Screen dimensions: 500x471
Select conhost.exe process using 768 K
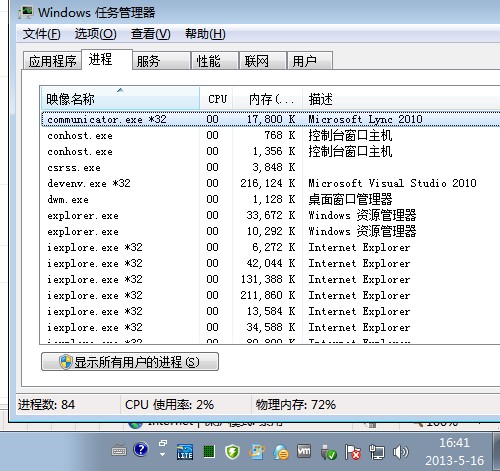(271, 135)
